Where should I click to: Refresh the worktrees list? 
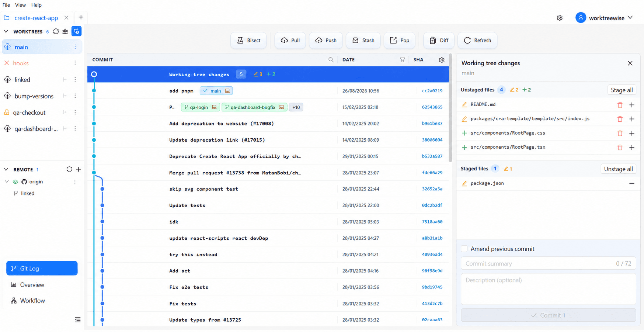[56, 31]
